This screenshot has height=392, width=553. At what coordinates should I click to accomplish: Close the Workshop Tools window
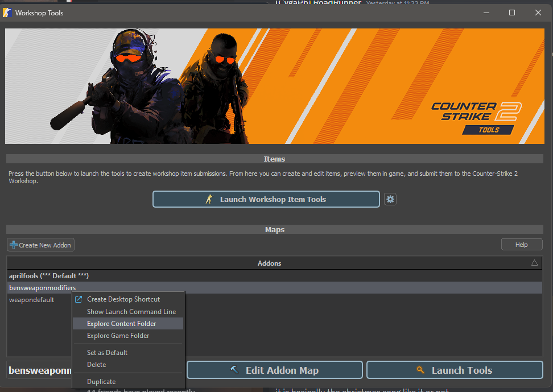tap(538, 13)
